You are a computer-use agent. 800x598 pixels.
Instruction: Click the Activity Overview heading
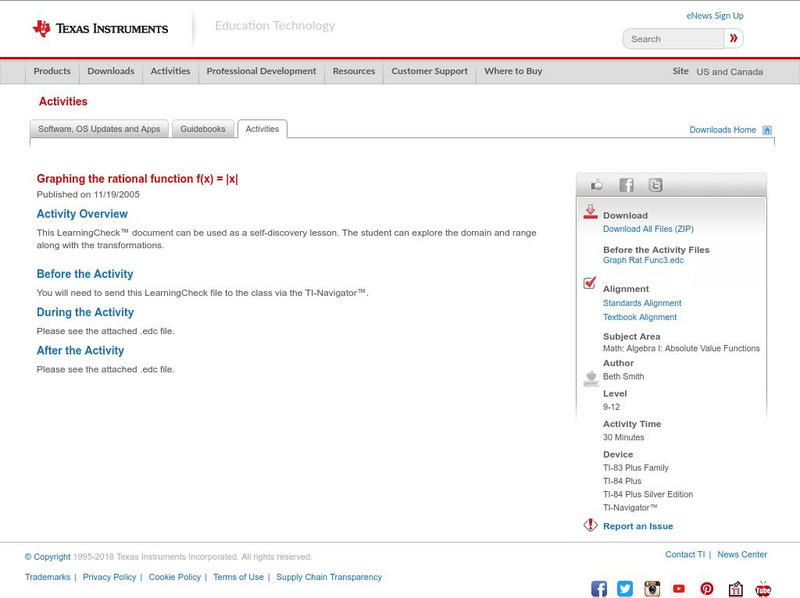(x=82, y=214)
